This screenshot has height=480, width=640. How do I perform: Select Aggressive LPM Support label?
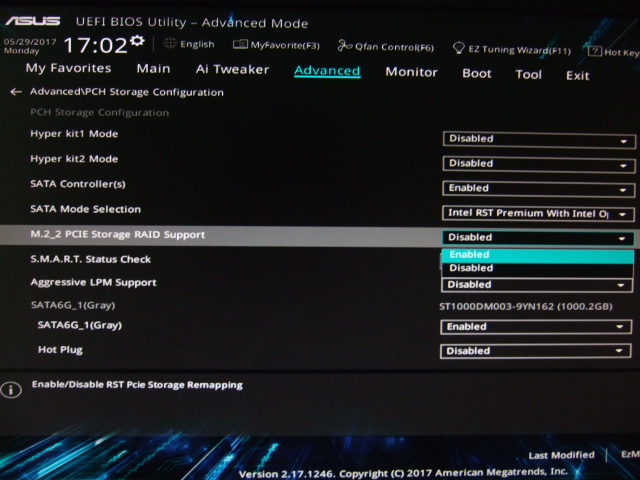[x=93, y=282]
